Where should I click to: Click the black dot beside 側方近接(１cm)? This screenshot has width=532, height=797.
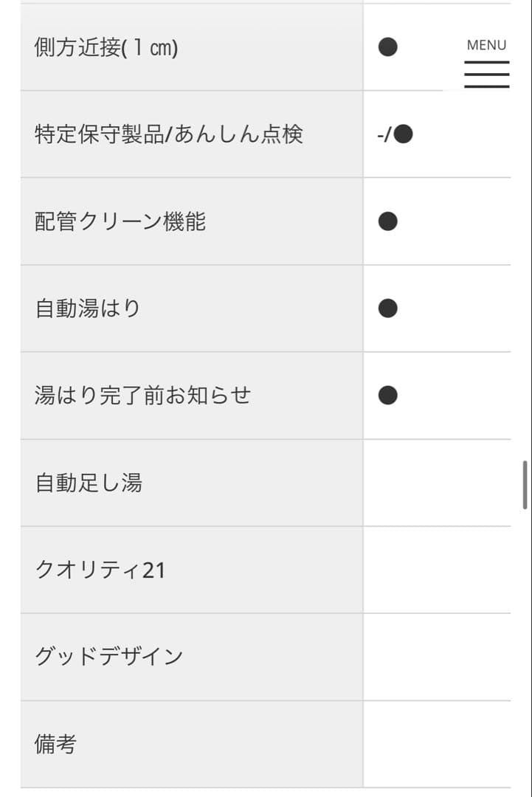pos(387,46)
